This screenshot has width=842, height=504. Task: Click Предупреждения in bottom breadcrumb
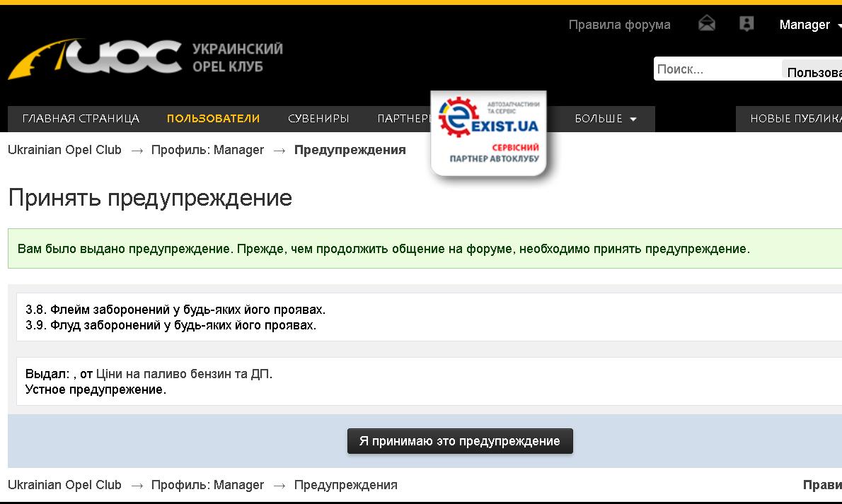pyautogui.click(x=345, y=485)
